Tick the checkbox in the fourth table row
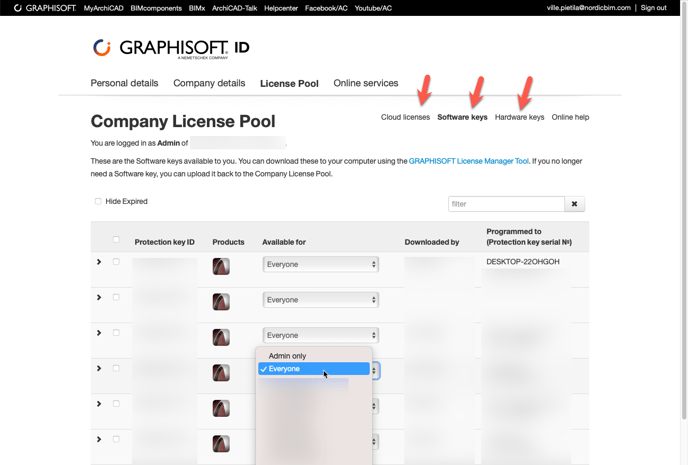The image size is (688, 465). tap(116, 368)
